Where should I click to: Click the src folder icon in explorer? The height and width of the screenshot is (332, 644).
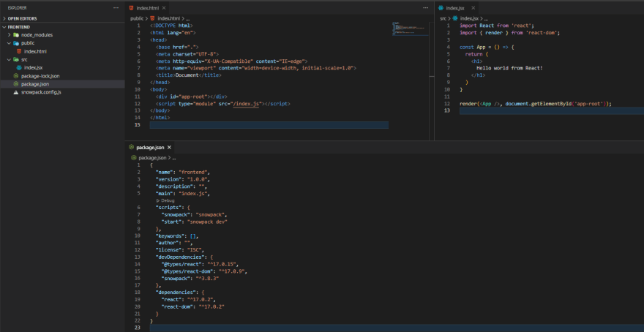[16, 59]
